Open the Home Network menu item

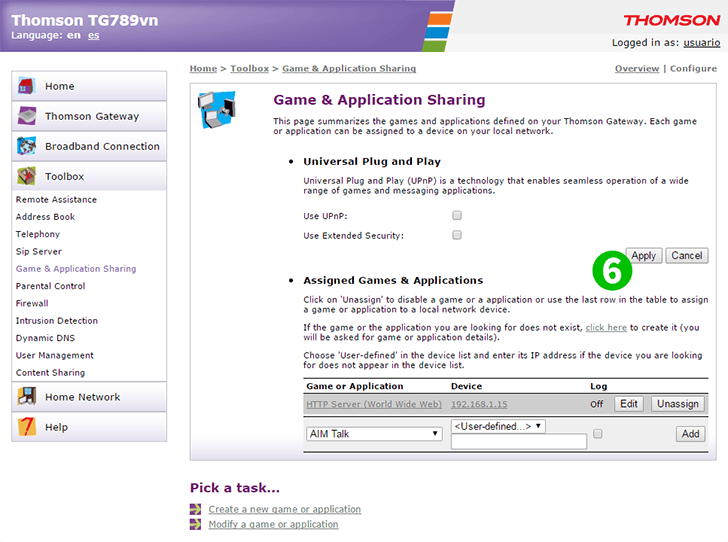click(89, 397)
